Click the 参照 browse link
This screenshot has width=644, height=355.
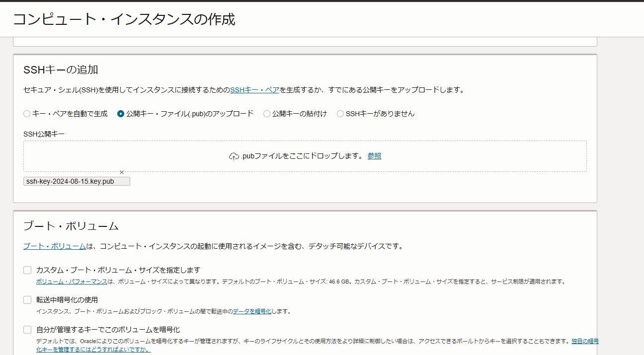point(373,155)
